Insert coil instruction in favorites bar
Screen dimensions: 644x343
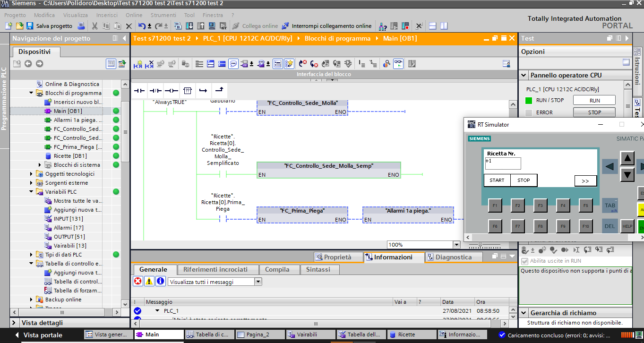(x=172, y=90)
